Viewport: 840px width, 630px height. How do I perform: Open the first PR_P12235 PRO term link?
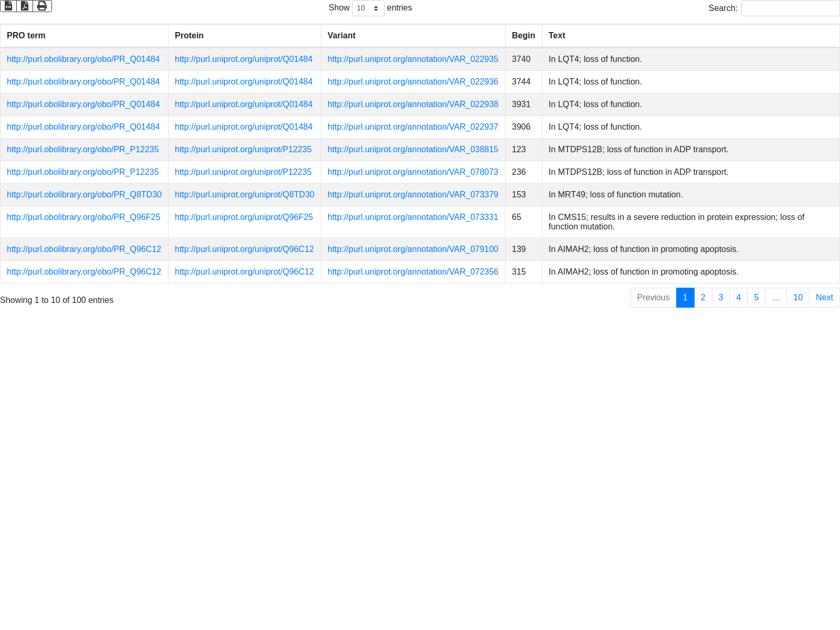(82, 150)
